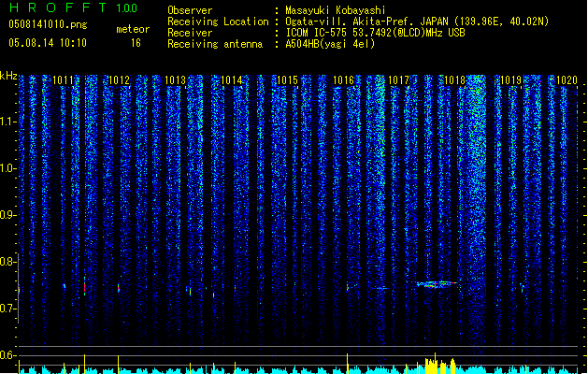Image resolution: width=588 pixels, height=374 pixels.
Task: Click the 0.7 frequency axis label
Action: [x=7, y=309]
